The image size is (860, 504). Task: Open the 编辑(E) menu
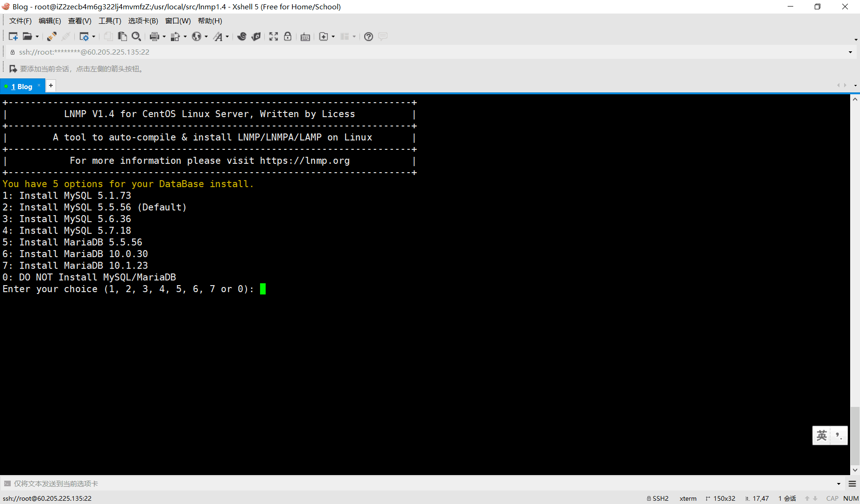[x=49, y=21]
